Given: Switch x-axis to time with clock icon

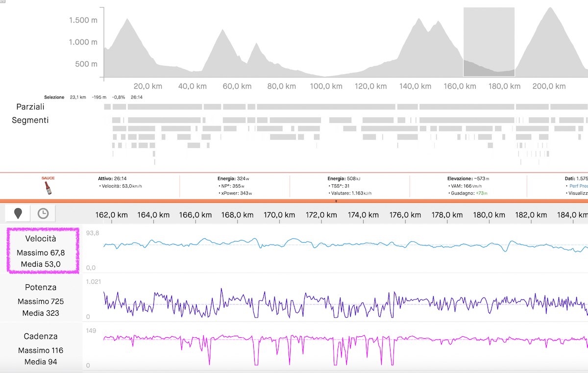Looking at the screenshot, I should (x=43, y=213).
